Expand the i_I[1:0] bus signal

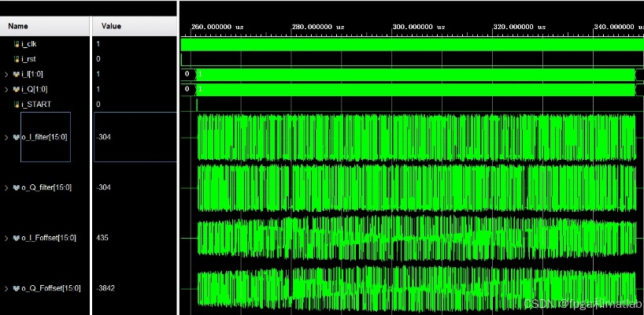(x=6, y=74)
